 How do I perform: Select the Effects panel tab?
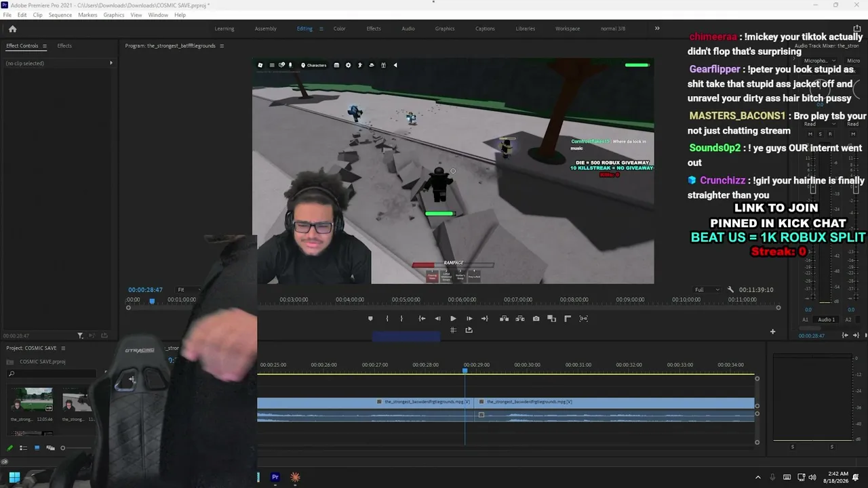tap(64, 46)
